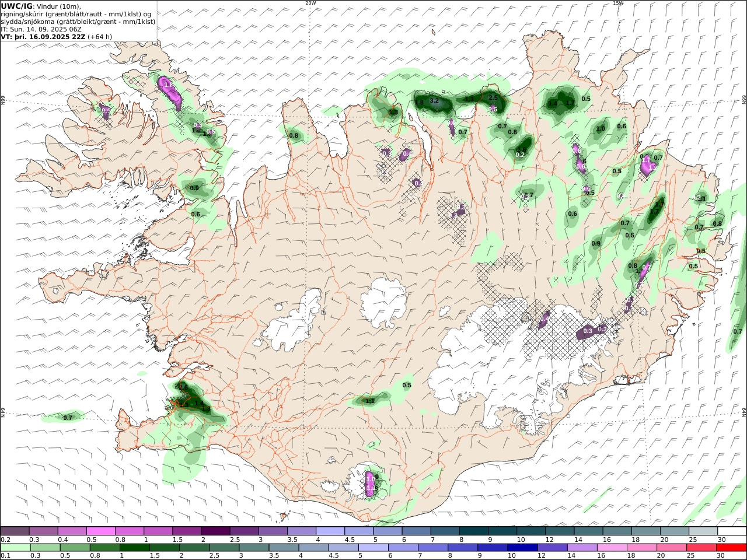The width and height of the screenshot is (747, 560).
Task: Select the deep navy blue 10 swatch in lower legend
Action: click(522, 548)
